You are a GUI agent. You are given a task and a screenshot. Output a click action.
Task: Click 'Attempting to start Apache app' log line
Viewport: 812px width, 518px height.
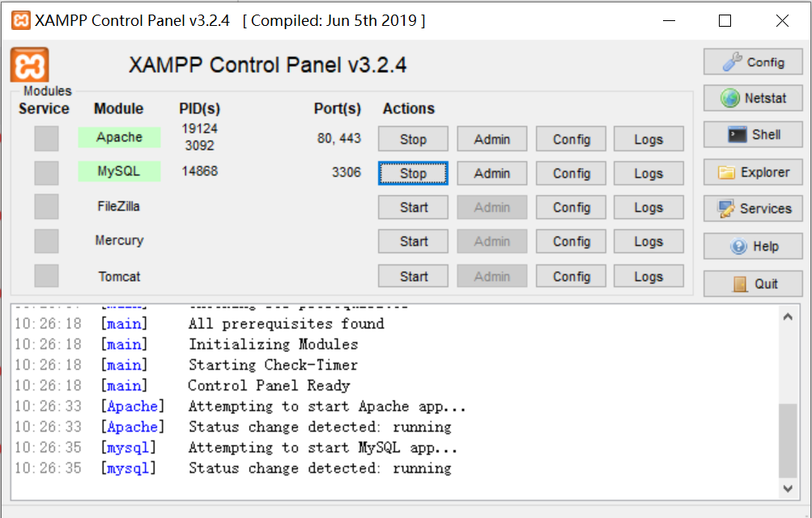(x=327, y=406)
